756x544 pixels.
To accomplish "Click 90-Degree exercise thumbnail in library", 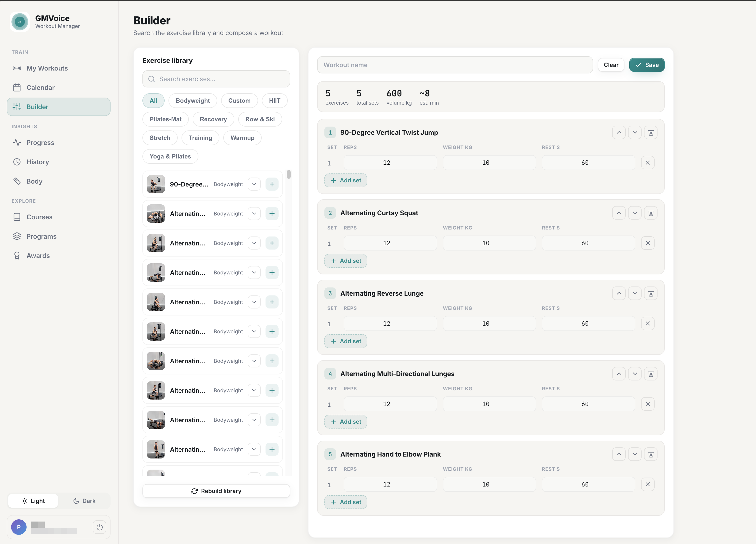I will click(x=156, y=184).
